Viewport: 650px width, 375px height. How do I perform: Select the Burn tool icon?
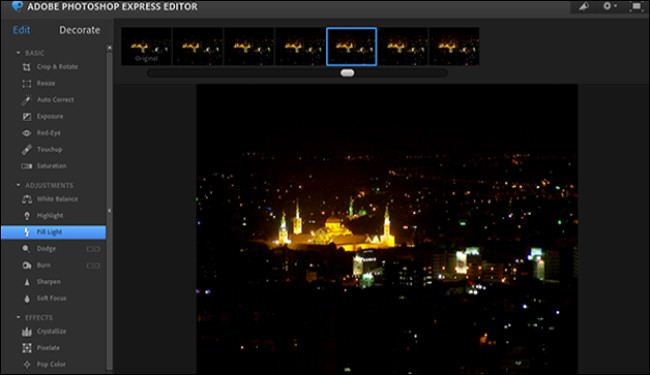pyautogui.click(x=27, y=265)
